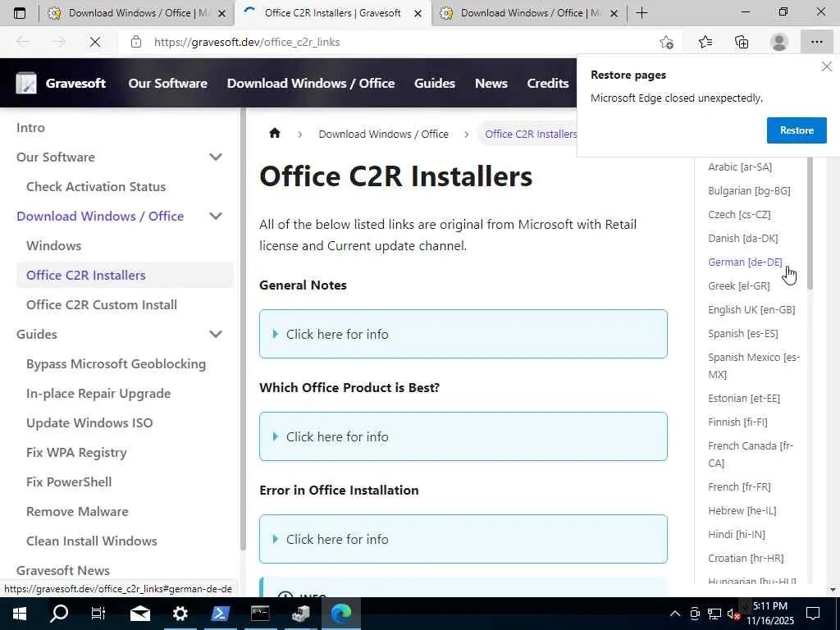
Task: Close the Office C2R Installers tab
Action: [418, 13]
